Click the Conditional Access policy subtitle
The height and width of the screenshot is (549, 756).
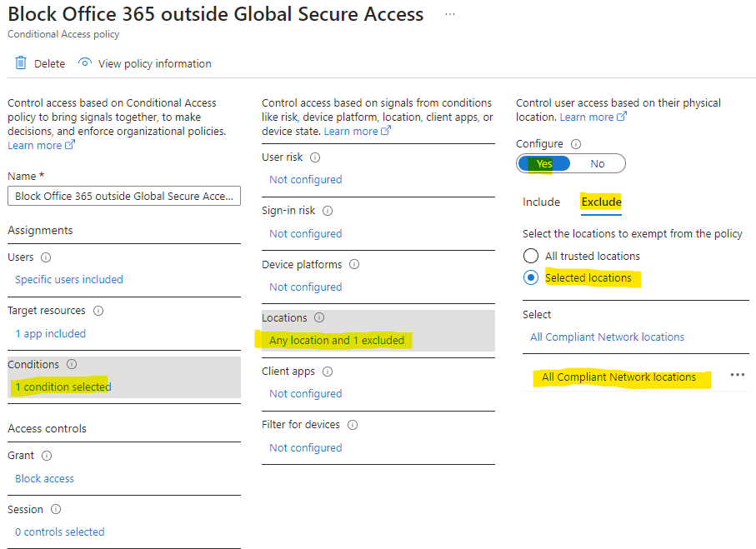(x=63, y=34)
